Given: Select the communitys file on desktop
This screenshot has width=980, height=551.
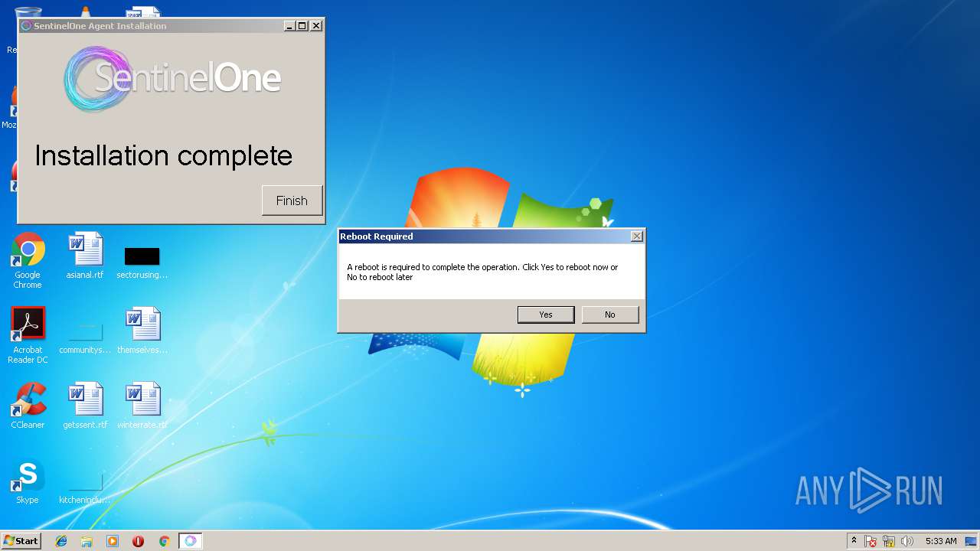Looking at the screenshot, I should click(x=85, y=336).
